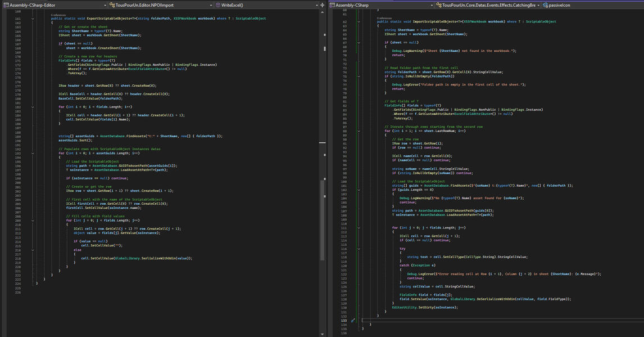The width and height of the screenshot is (644, 337).
Task: Click the class glyph beside TousPourUn.Editor.NPOIImport
Action: pyautogui.click(x=112, y=5)
